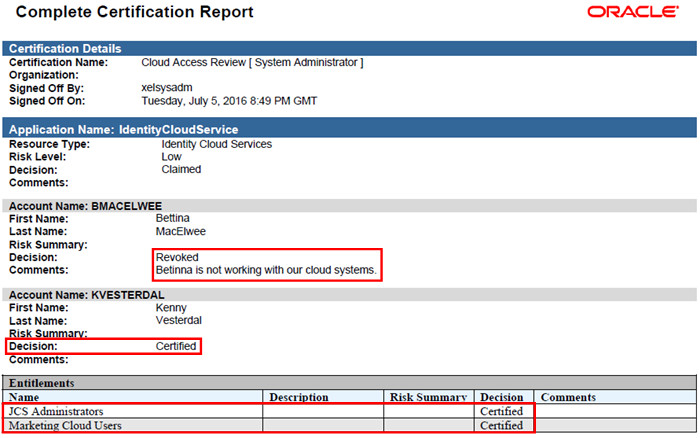Screen dimensions: 700x438
Task: Select the 'Claimed' decision value
Action: (181, 169)
